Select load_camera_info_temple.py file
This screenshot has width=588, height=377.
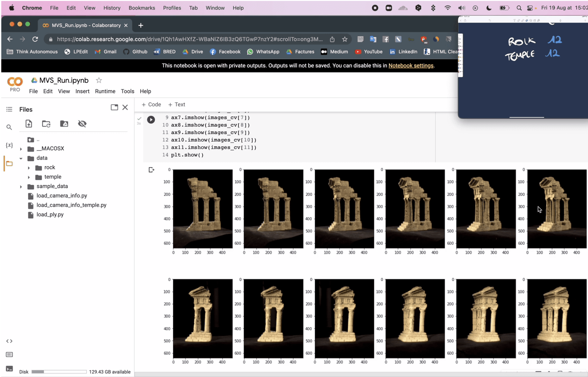point(71,205)
